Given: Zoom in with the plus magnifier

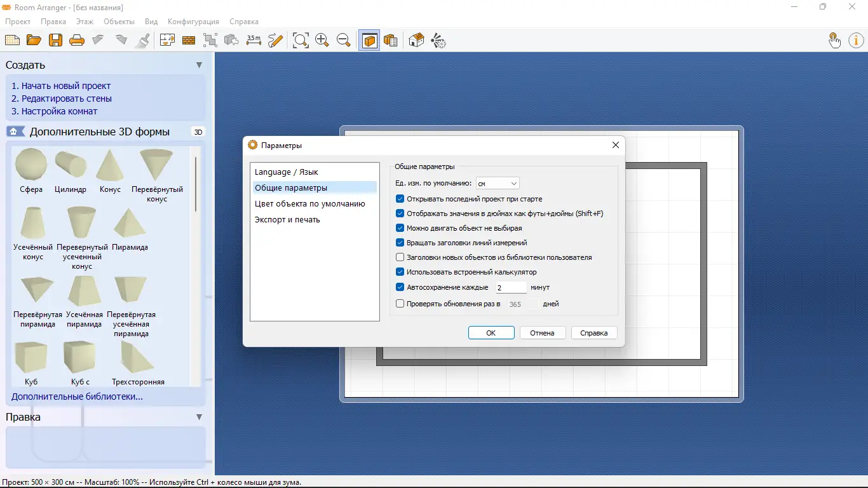Looking at the screenshot, I should [x=322, y=41].
